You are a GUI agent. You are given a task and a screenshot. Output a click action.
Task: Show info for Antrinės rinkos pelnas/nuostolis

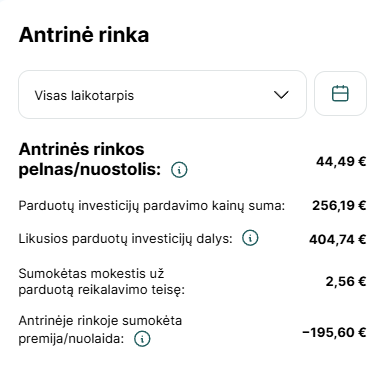point(179,170)
